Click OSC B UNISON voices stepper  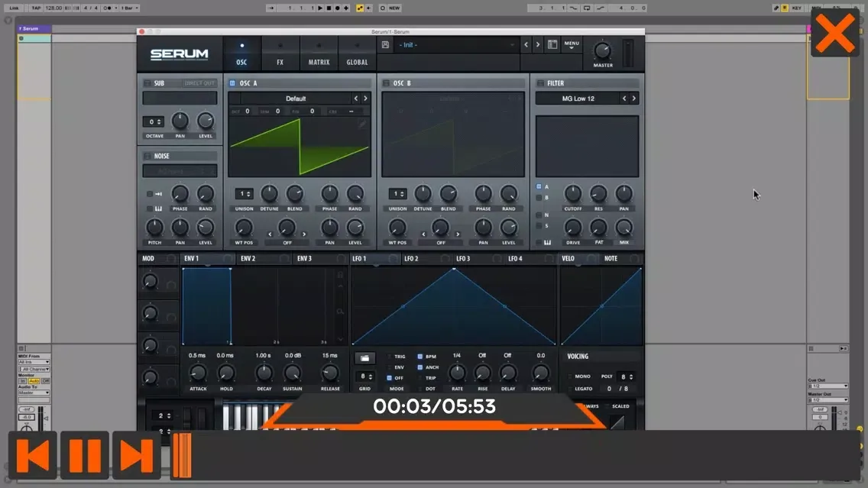[x=397, y=194]
